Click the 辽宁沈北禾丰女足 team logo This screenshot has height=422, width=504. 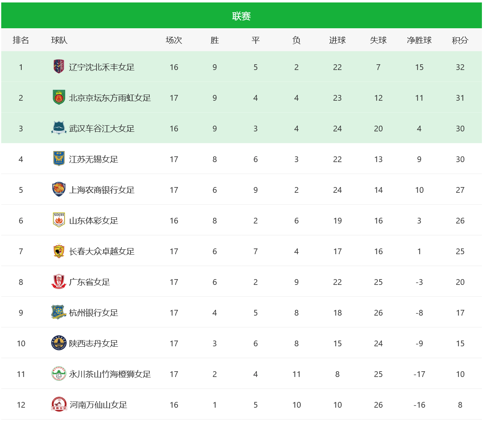pos(59,67)
